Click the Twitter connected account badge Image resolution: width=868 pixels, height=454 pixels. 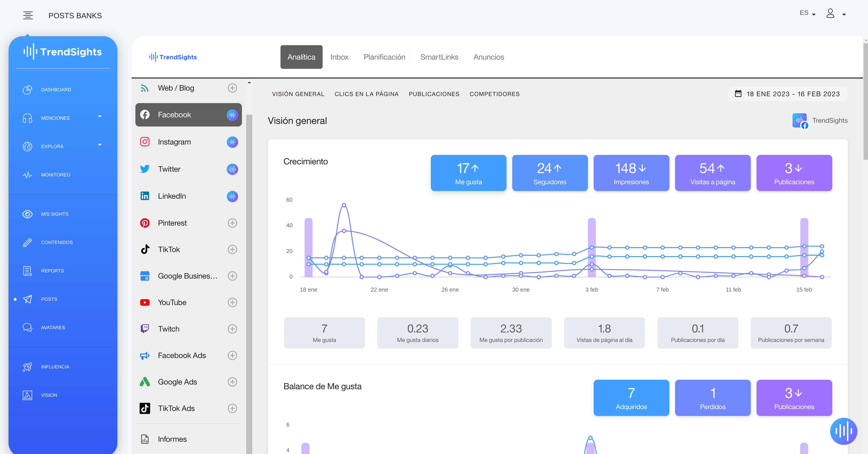coord(232,169)
